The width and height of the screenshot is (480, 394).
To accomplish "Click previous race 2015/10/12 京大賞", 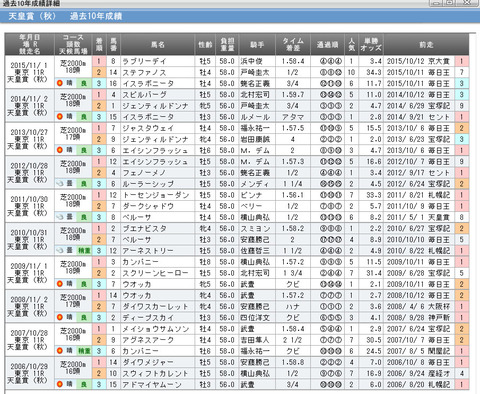I will point(418,61).
